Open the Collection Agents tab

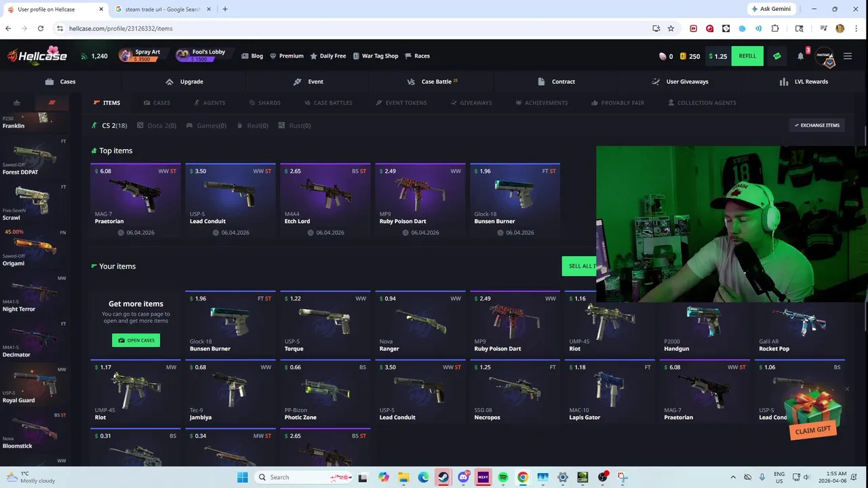pyautogui.click(x=702, y=103)
